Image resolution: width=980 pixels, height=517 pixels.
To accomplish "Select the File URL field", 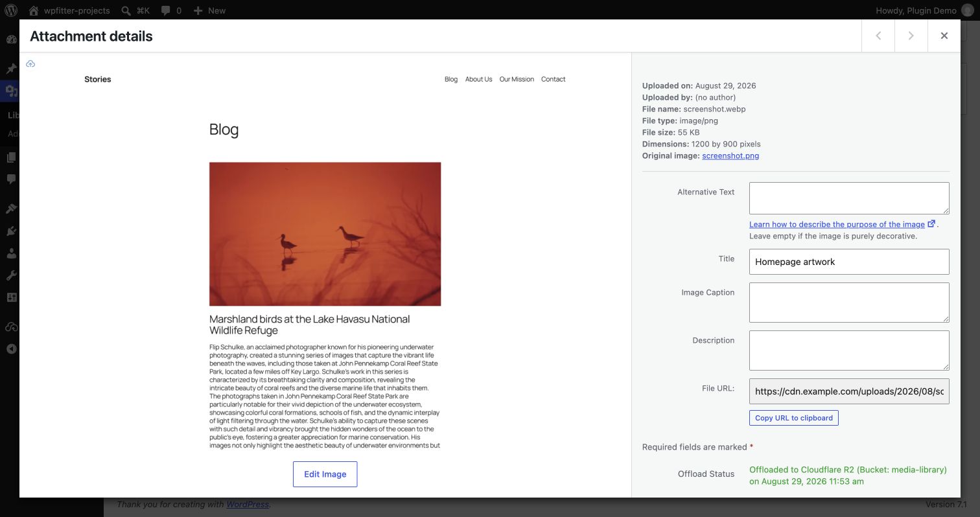I will tap(849, 391).
